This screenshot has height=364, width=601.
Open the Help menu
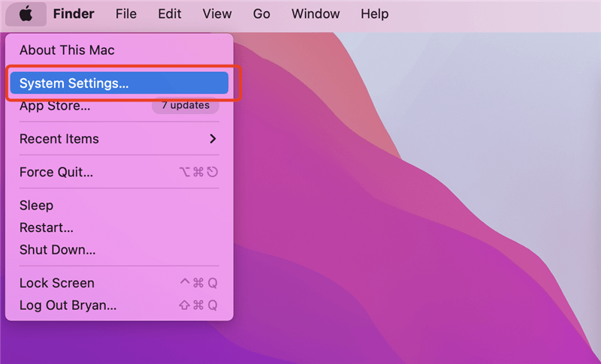(x=374, y=14)
